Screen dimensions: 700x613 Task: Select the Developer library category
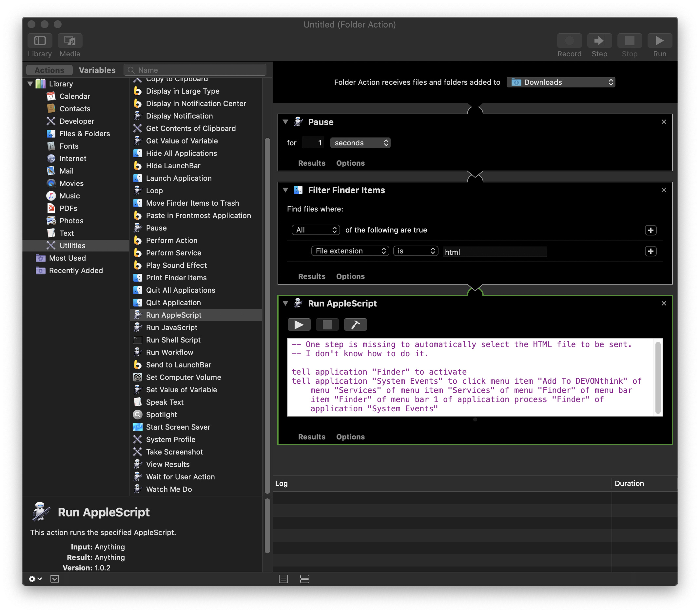point(77,121)
